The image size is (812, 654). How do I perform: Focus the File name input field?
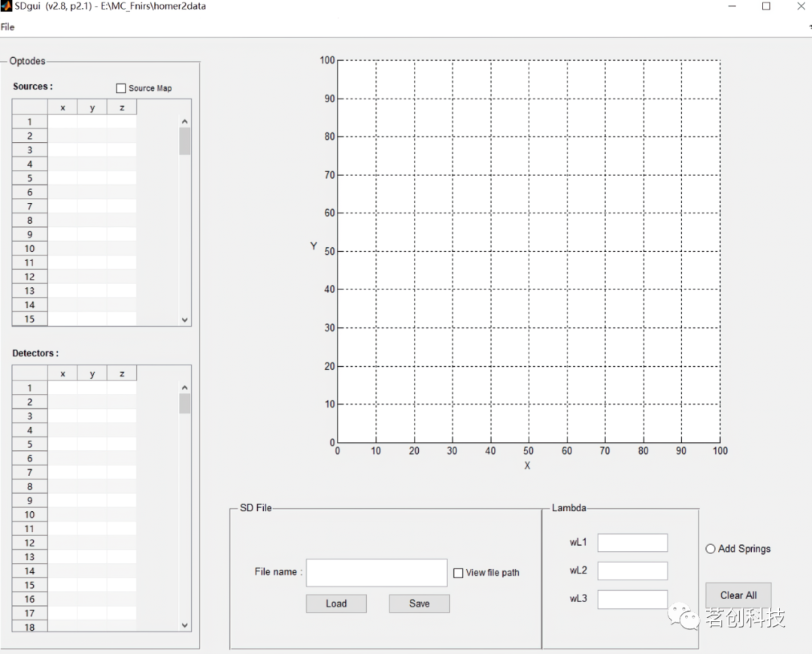click(x=377, y=572)
